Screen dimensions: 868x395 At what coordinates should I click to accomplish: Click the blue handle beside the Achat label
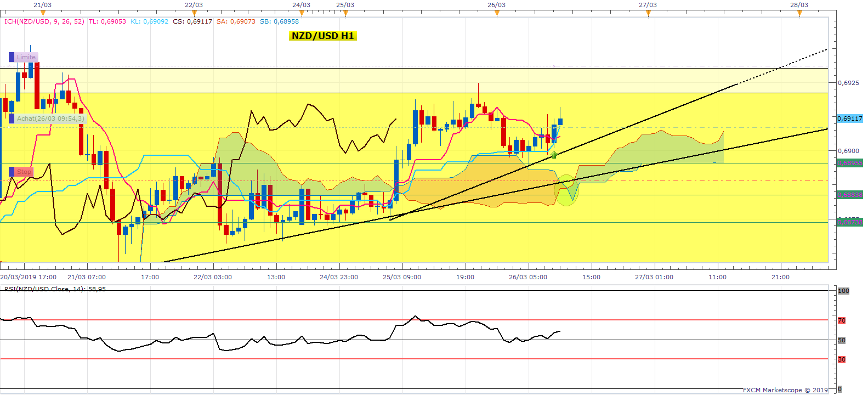pos(12,119)
